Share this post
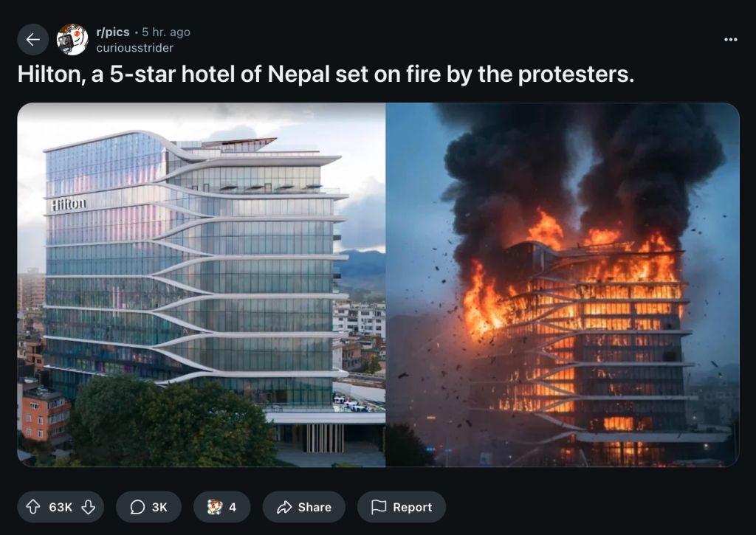Viewport: 756px width, 535px height. pyautogui.click(x=303, y=507)
